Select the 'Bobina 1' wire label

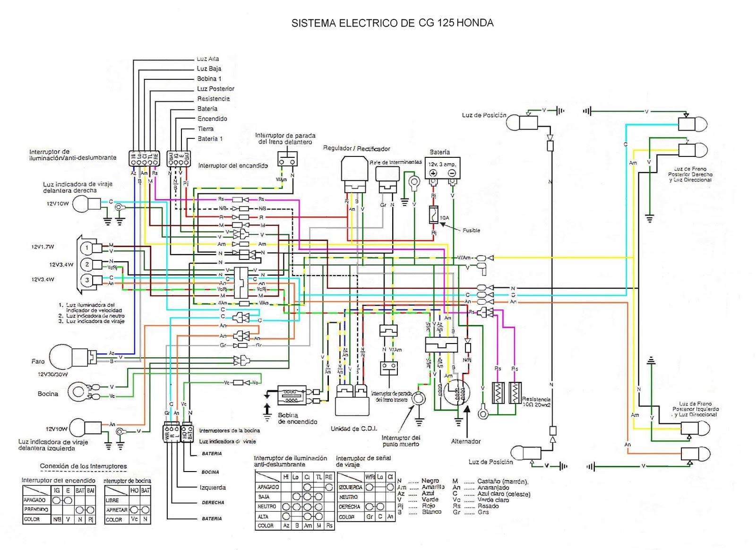click(209, 79)
